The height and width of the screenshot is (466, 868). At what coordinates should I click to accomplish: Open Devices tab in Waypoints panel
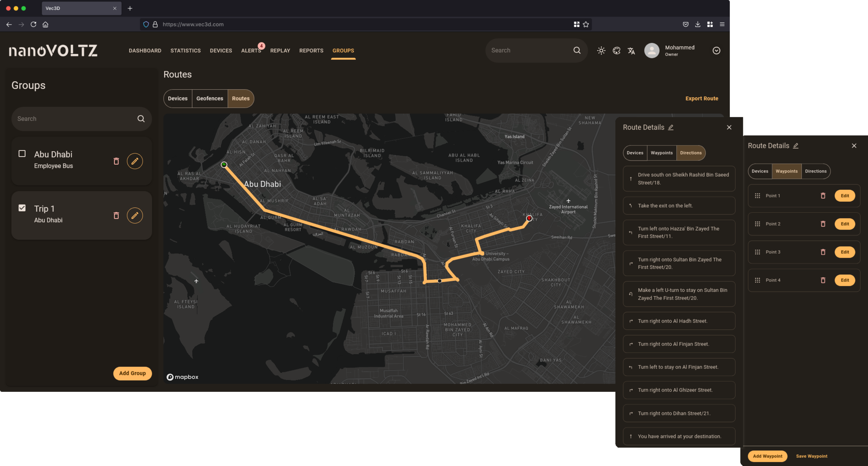(760, 171)
